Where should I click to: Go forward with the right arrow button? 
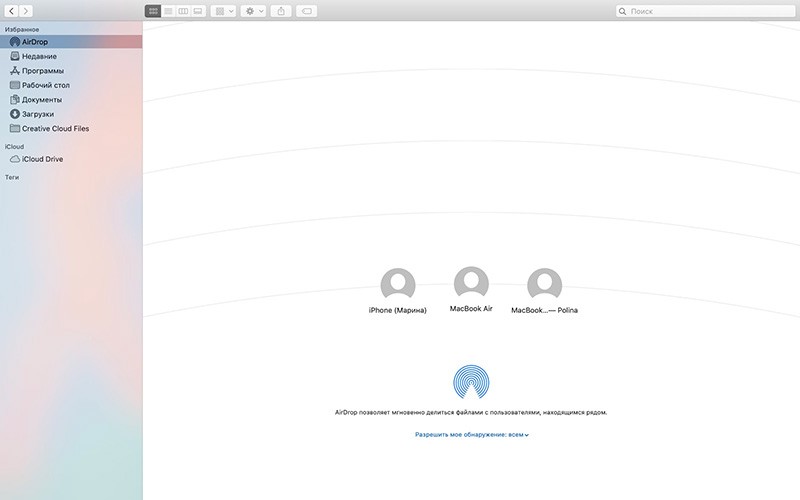(x=26, y=11)
